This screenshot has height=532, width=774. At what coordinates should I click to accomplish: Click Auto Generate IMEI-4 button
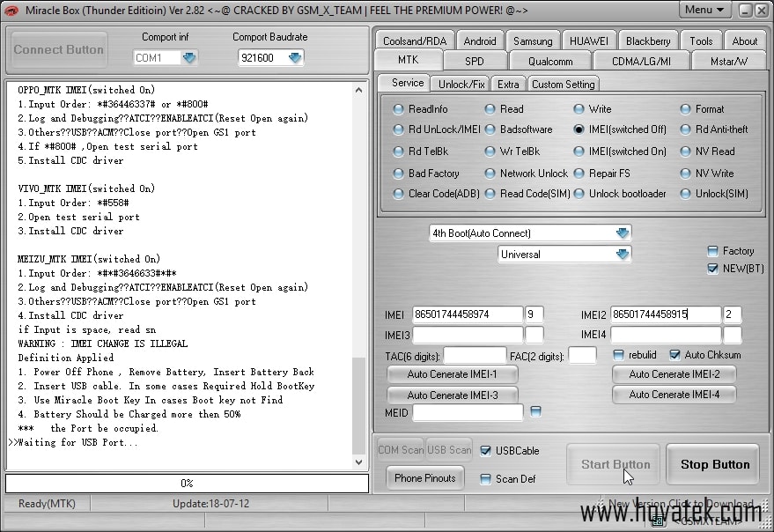click(x=674, y=395)
